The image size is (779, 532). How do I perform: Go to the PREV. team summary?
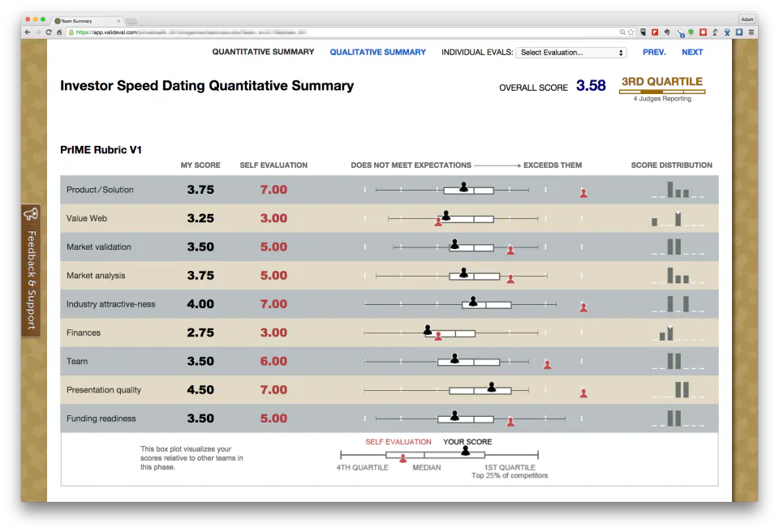coord(654,52)
